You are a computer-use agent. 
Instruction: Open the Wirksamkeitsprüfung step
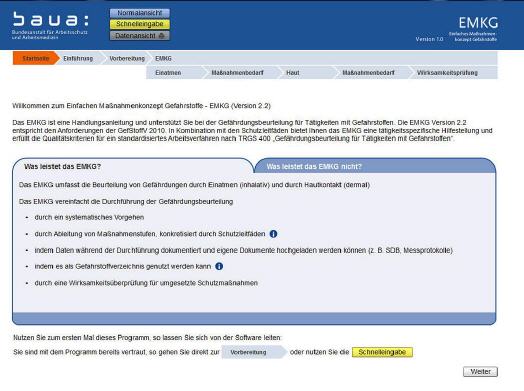click(x=447, y=73)
